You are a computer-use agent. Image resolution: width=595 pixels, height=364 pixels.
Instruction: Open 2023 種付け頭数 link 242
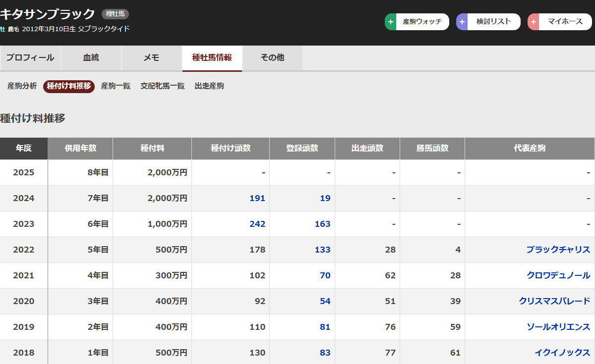coord(257,224)
